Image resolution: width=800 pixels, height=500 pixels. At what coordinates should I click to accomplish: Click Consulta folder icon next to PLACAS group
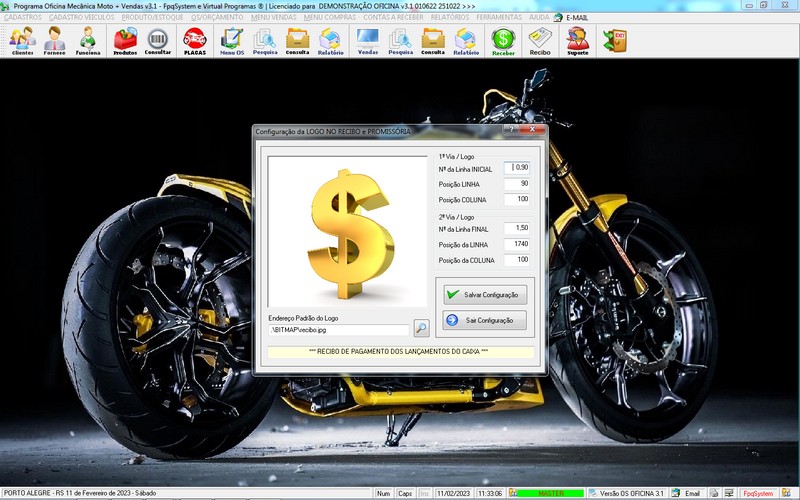tap(297, 41)
